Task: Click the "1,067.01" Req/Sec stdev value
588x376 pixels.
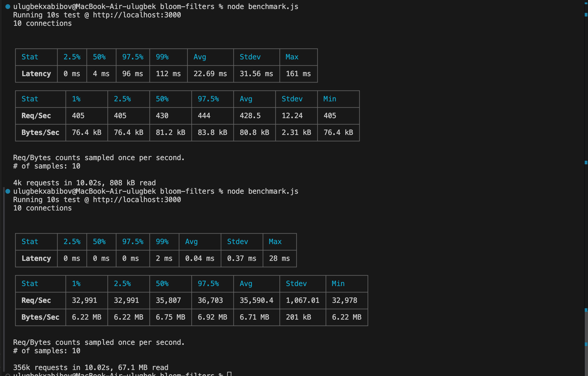Action: tap(302, 300)
